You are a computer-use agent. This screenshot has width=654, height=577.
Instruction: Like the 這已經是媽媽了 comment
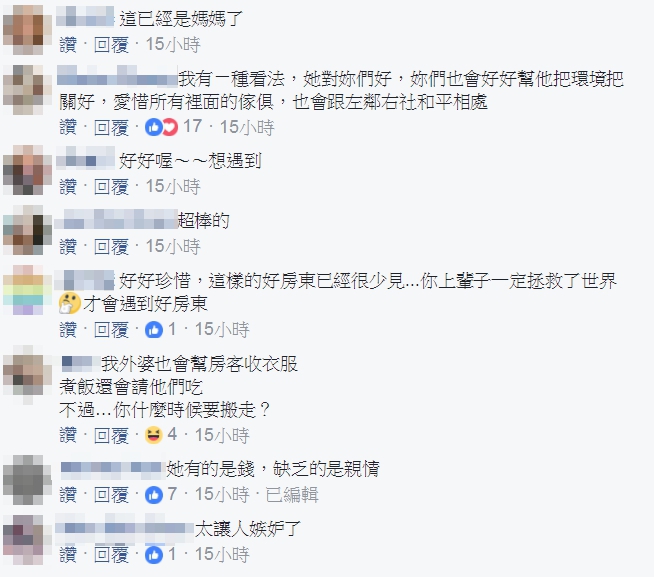(68, 45)
